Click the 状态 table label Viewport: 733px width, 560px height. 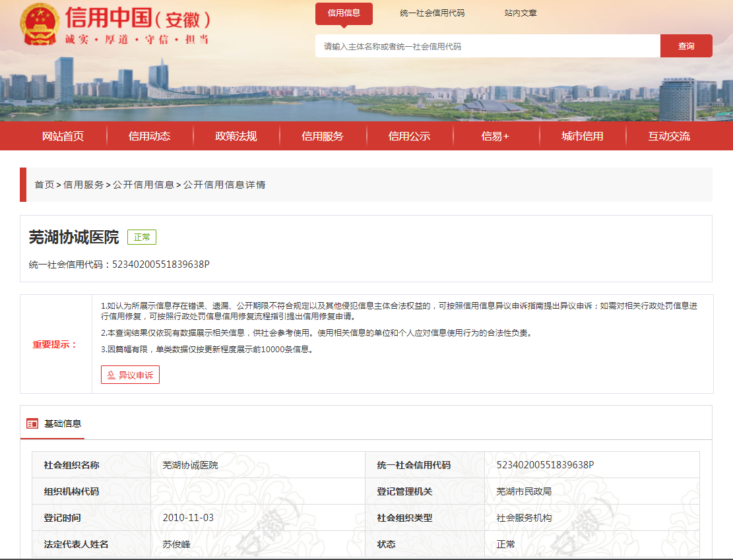(386, 544)
